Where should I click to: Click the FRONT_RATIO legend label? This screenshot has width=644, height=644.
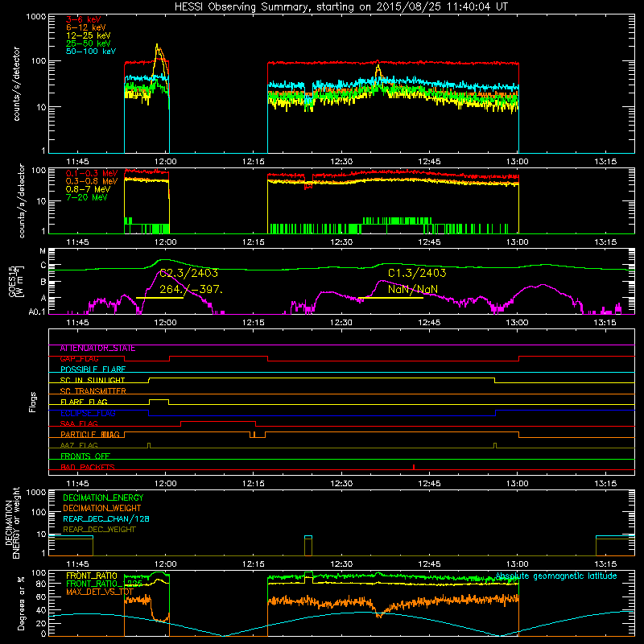point(92,576)
